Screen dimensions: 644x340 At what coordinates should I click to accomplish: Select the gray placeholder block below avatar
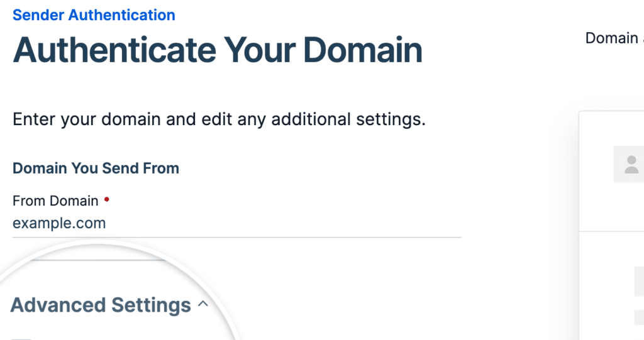coord(639,281)
